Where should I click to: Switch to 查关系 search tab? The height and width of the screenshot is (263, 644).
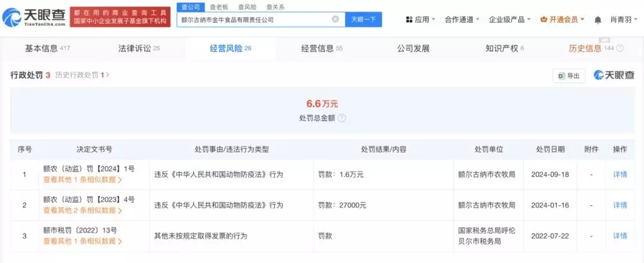pyautogui.click(x=275, y=7)
